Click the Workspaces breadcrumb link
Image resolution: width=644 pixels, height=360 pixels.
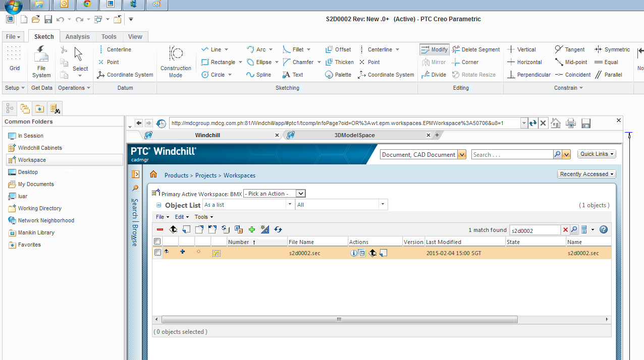pos(239,175)
